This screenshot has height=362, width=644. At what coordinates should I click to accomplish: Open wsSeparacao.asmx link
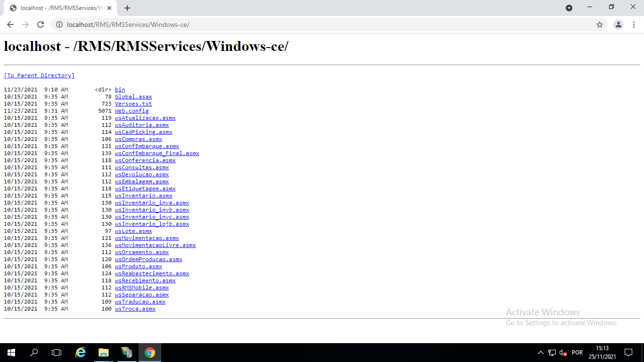[142, 295]
